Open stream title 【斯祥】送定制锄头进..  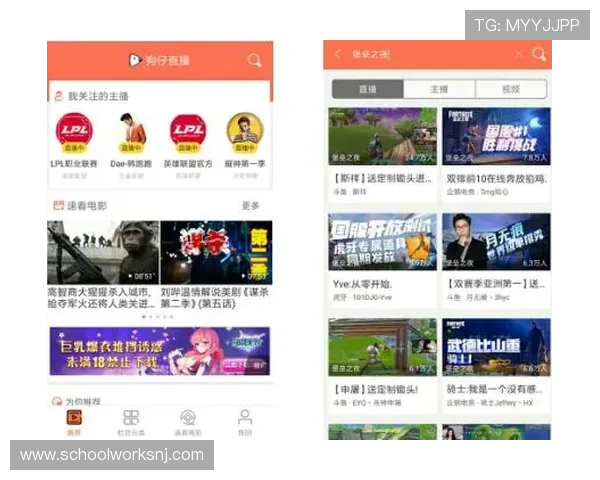click(x=382, y=178)
